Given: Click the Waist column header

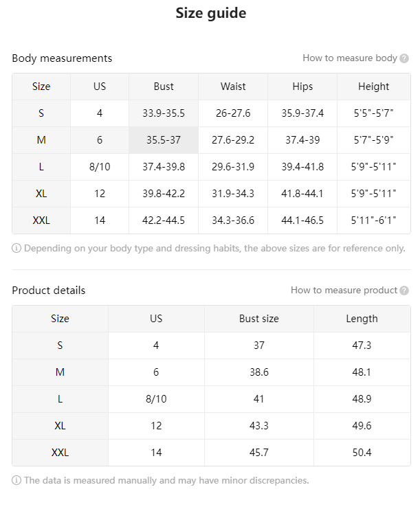Looking at the screenshot, I should coord(233,87).
